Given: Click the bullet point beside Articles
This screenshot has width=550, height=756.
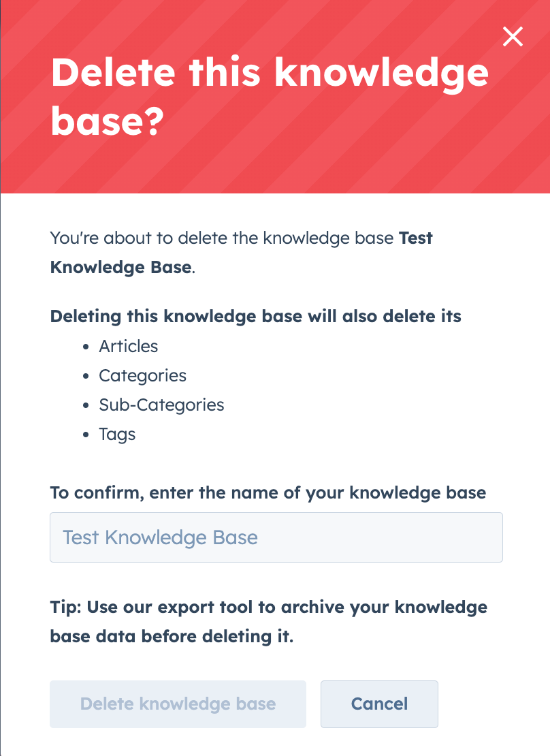Looking at the screenshot, I should (84, 347).
